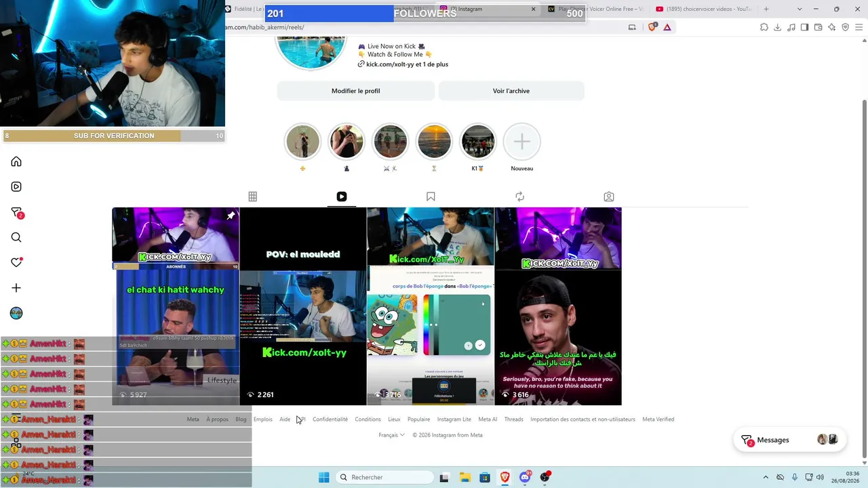Open the tagged photos tab
This screenshot has width=868, height=488.
coord(609,197)
